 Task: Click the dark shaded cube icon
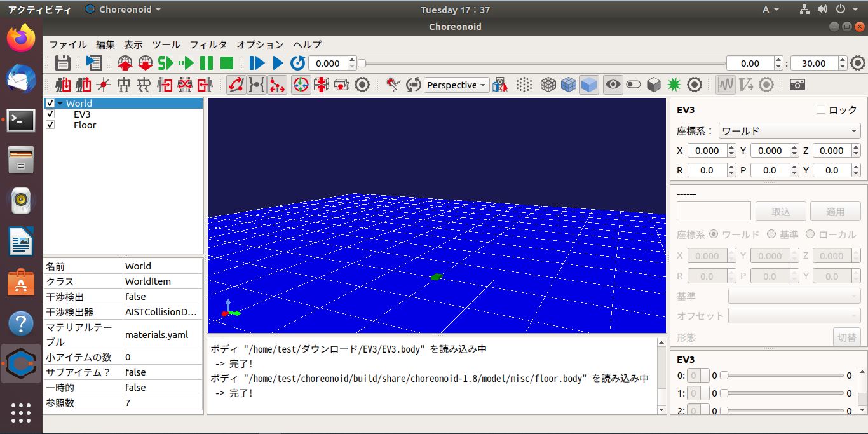coord(654,85)
